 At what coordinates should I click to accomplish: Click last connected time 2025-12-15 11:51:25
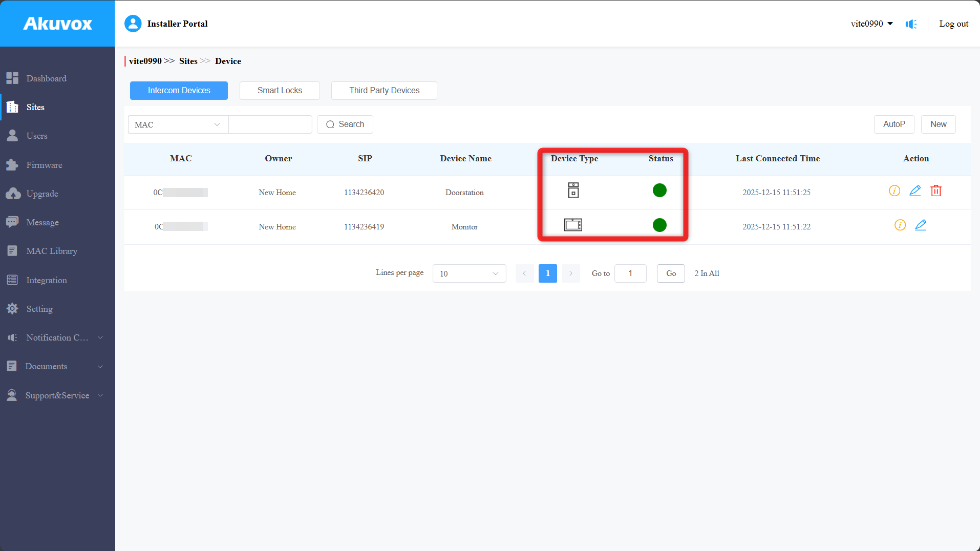tap(777, 193)
